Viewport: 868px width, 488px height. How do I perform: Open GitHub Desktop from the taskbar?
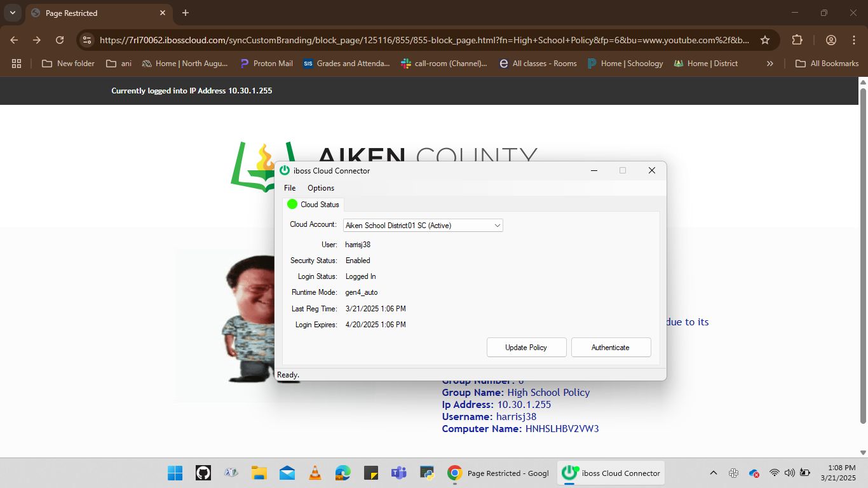(203, 473)
